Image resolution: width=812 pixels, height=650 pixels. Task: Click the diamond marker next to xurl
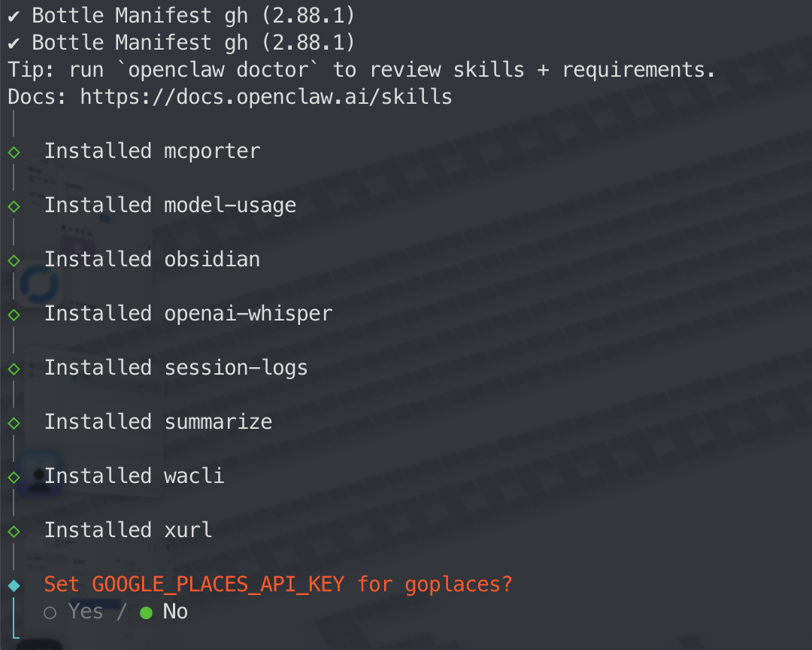coord(14,531)
